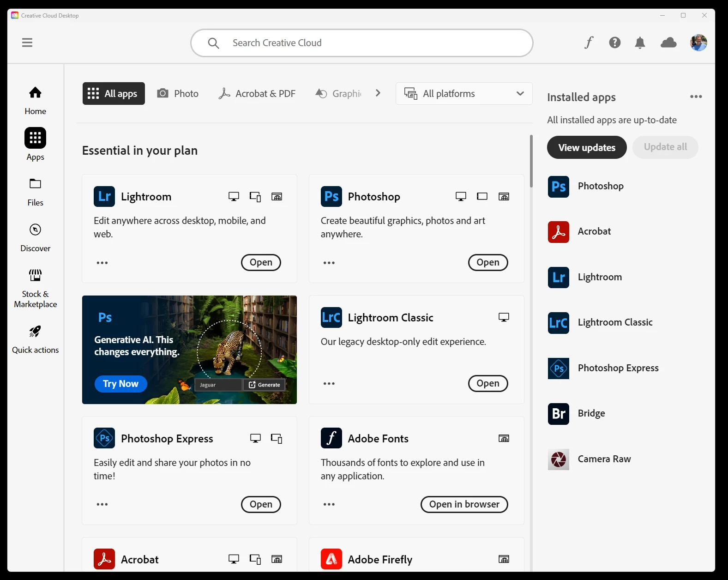
Task: Click Photoshop Express mobile platform icon
Action: point(277,438)
